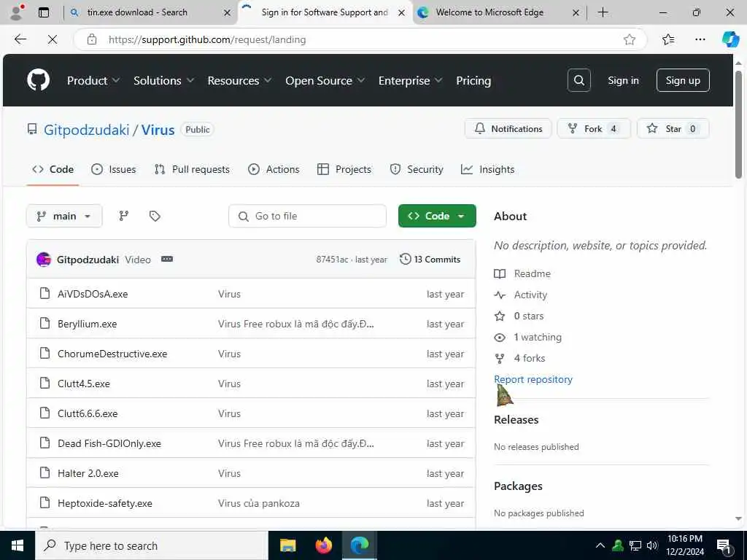747x560 pixels.
Task: Expand commit message ellipsis next to Video
Action: point(167,259)
